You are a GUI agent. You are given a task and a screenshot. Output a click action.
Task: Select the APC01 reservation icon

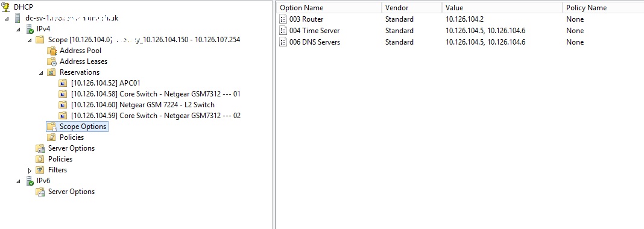(63, 83)
